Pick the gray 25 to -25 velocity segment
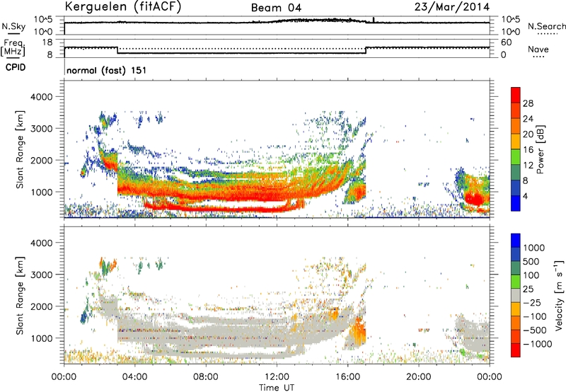Viewport: 566px width, 392px height. (516, 296)
